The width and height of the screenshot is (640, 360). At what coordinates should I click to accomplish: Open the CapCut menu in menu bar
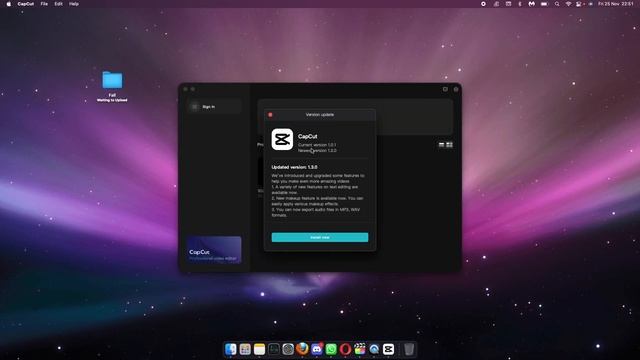26,4
